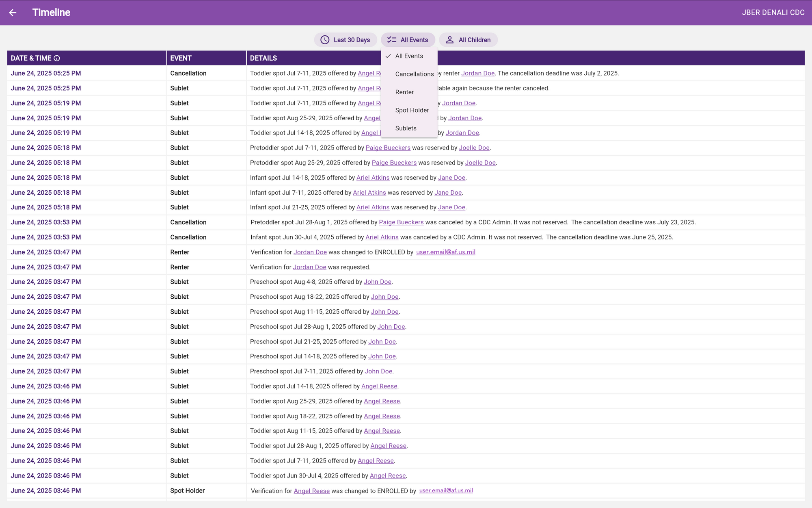This screenshot has width=812, height=508.
Task: Open Jordan Doe link in first Cancellation row
Action: 478,73
